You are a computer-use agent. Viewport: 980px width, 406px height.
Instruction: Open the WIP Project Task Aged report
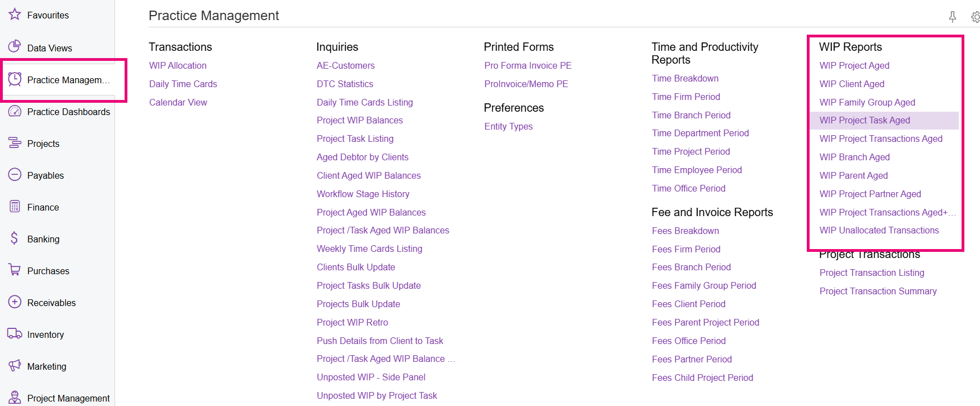864,120
